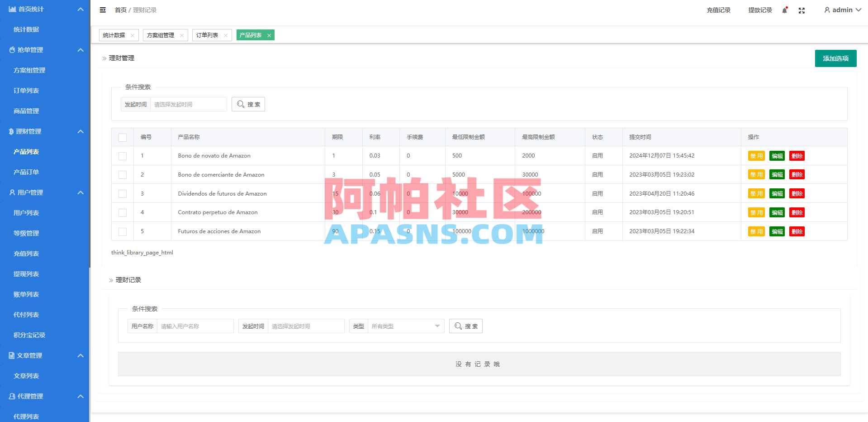Image resolution: width=868 pixels, height=422 pixels.
Task: Open the admin account dropdown
Action: point(842,10)
